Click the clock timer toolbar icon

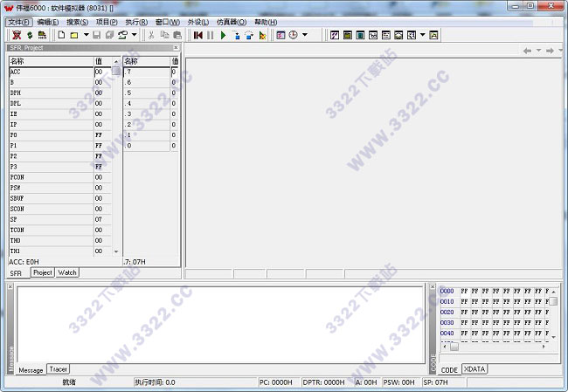[x=294, y=35]
